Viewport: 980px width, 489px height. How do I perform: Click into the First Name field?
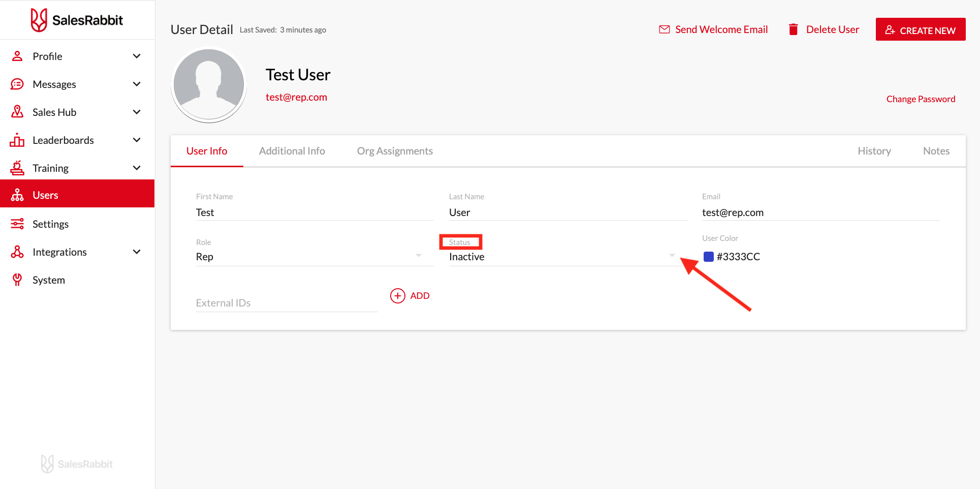coord(314,212)
